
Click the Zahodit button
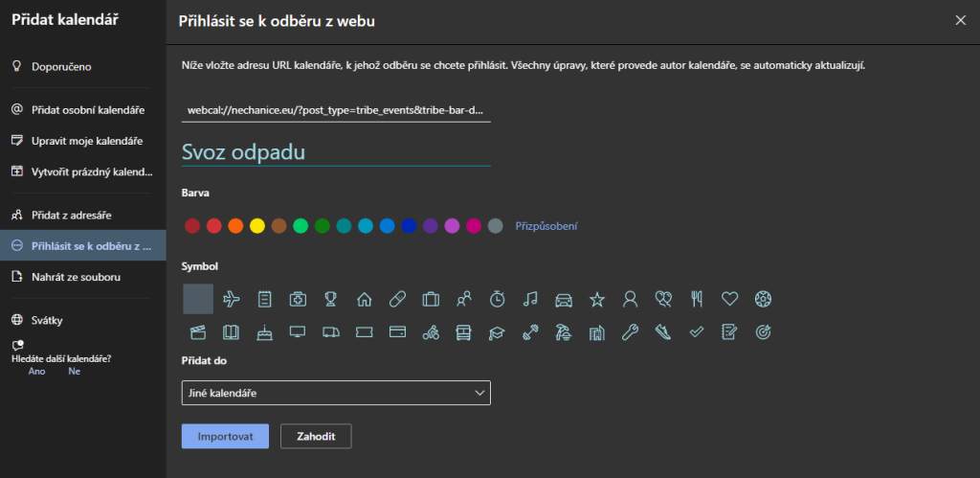(x=316, y=436)
